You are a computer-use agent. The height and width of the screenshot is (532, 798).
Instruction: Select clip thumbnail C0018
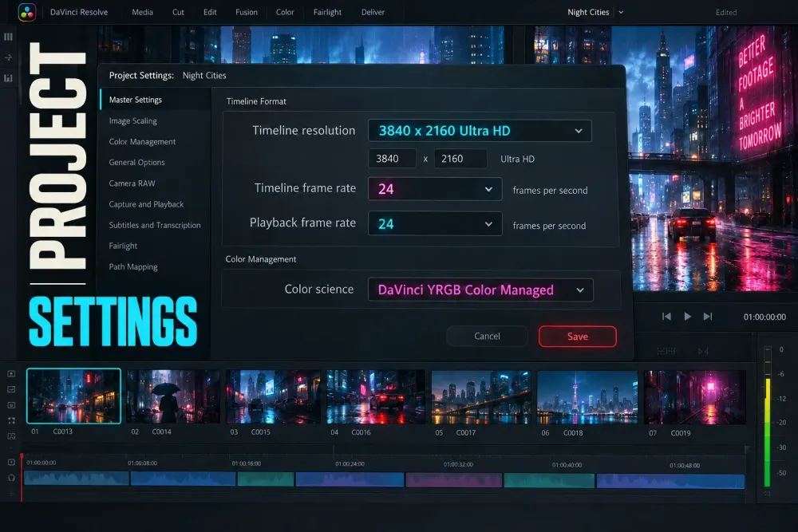[587, 397]
